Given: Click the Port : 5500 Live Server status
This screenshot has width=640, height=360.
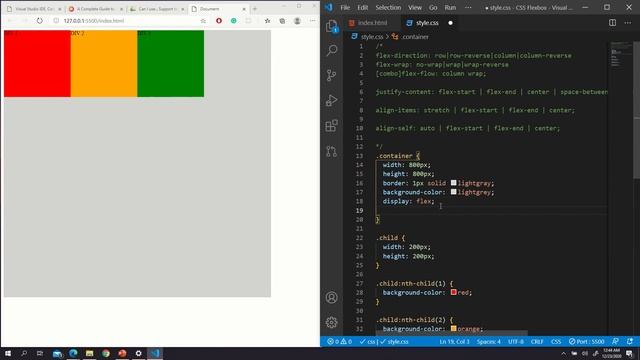Looking at the screenshot, I should click(587, 342).
